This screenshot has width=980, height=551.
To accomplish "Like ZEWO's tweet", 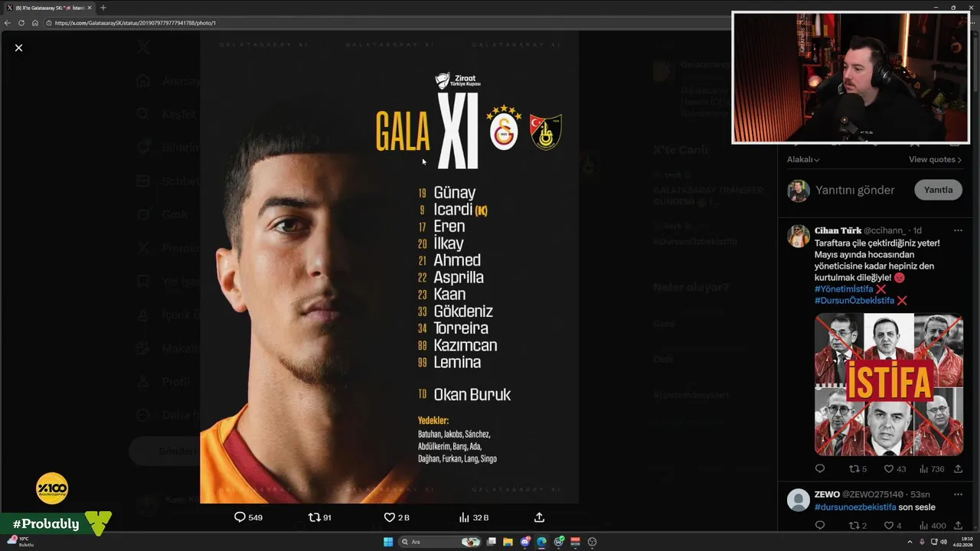I will pos(893,525).
